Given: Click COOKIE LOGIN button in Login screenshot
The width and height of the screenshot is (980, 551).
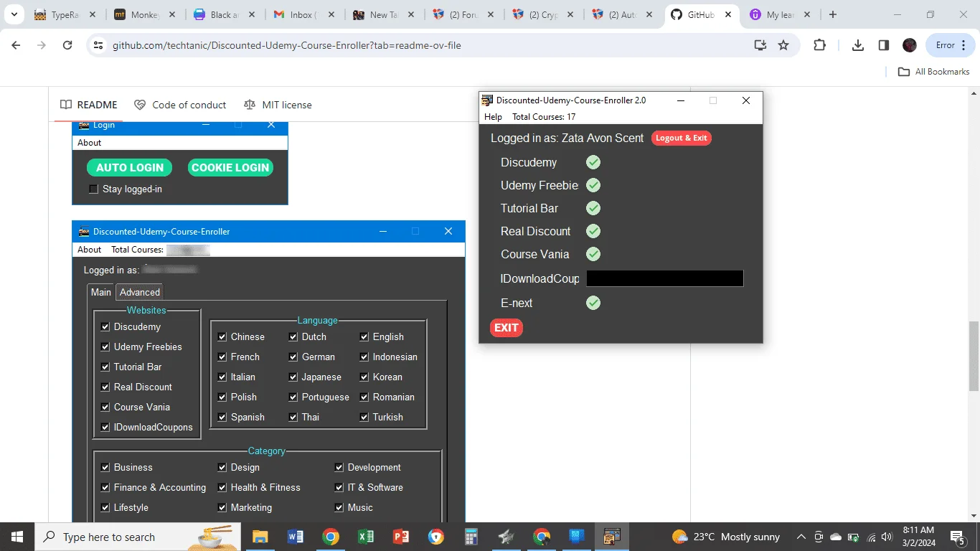Looking at the screenshot, I should 230,167.
